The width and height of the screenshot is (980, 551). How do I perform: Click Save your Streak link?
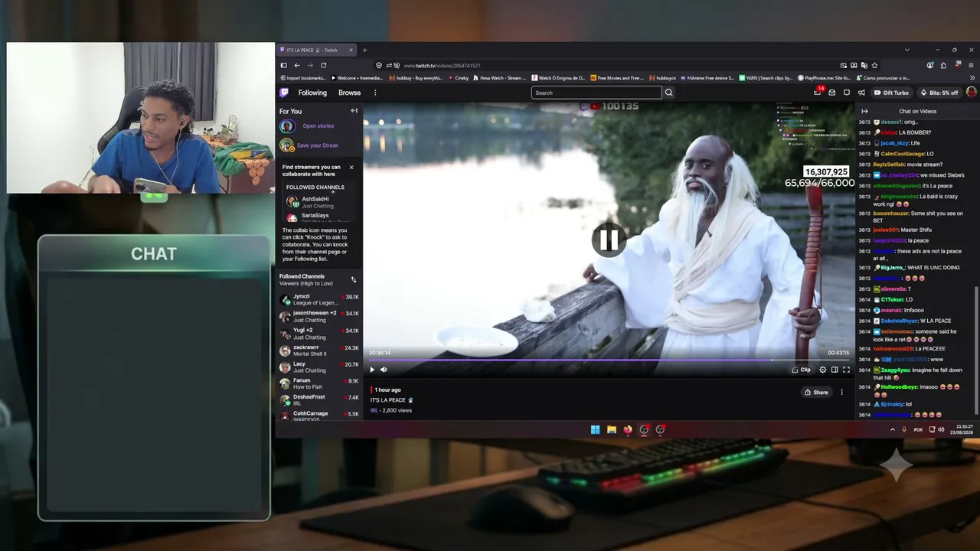coord(318,145)
